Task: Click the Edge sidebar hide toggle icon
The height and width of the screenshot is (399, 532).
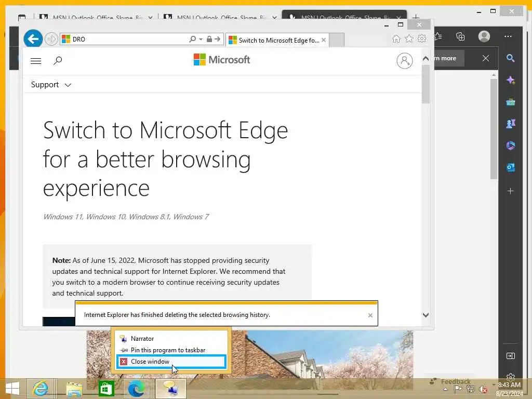Action: 510,356
